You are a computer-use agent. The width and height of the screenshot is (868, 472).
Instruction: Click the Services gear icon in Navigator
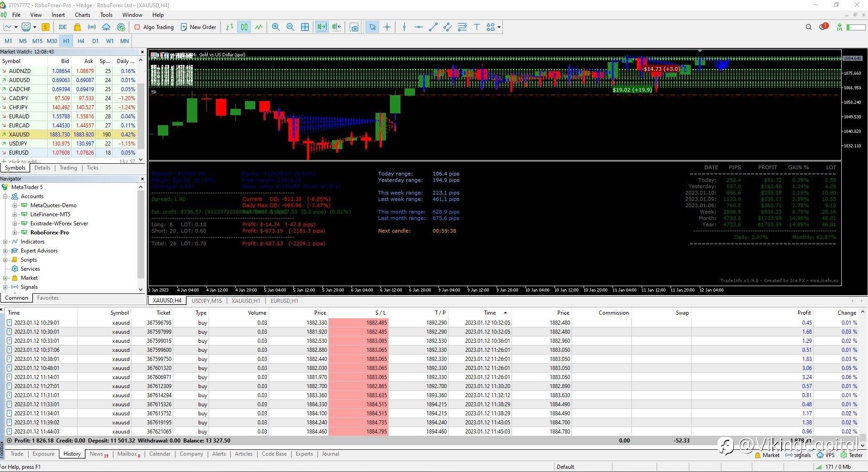coord(15,269)
